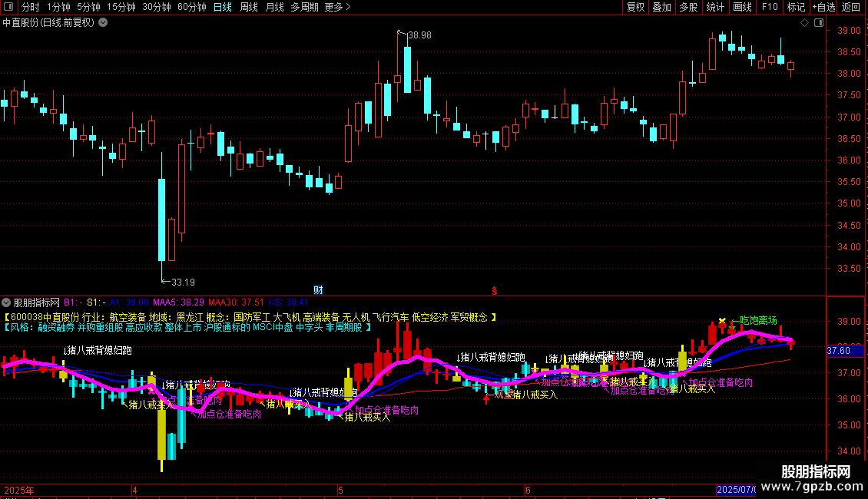The height and width of the screenshot is (499, 868).
Task: Click the 返回 back button
Action: point(851,7)
